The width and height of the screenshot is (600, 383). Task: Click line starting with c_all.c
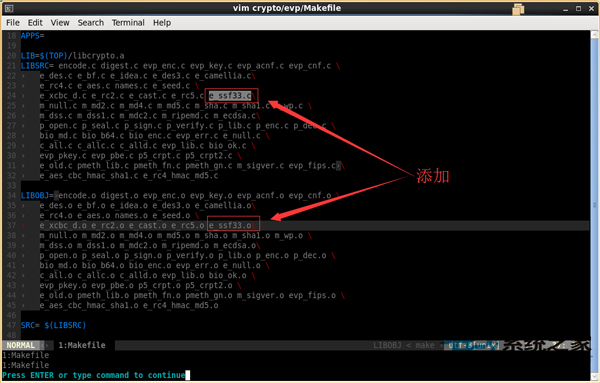tap(147, 145)
